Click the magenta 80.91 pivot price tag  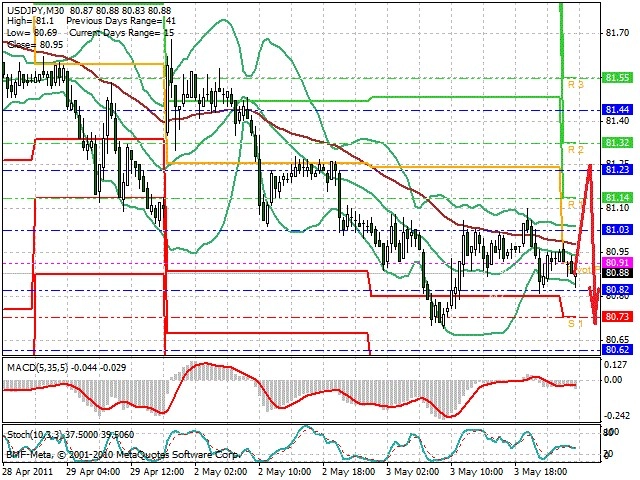618,262
